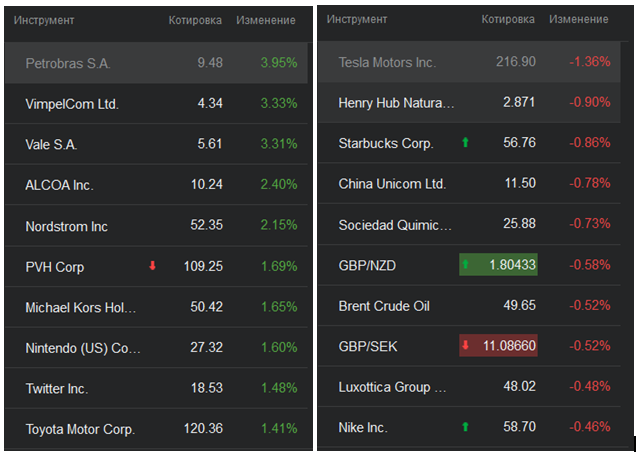
Task: Open the Twitter Inc. instrument
Action: coord(57,388)
